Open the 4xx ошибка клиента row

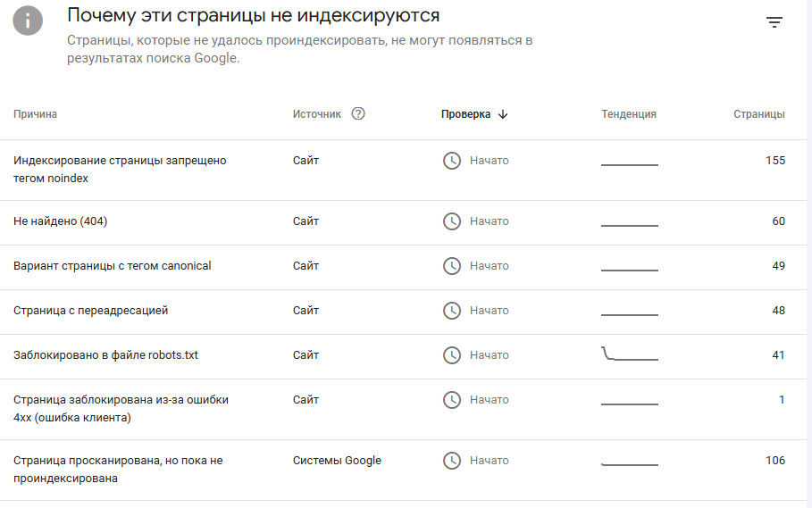[404, 409]
